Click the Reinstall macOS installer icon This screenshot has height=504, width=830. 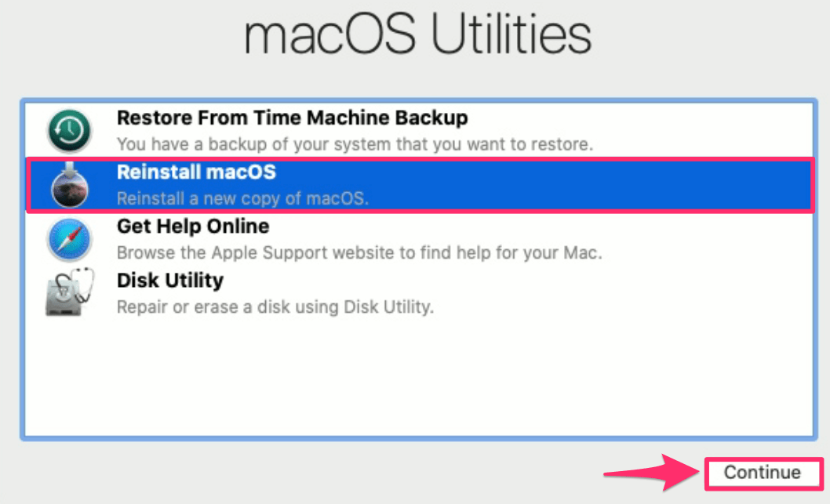69,185
